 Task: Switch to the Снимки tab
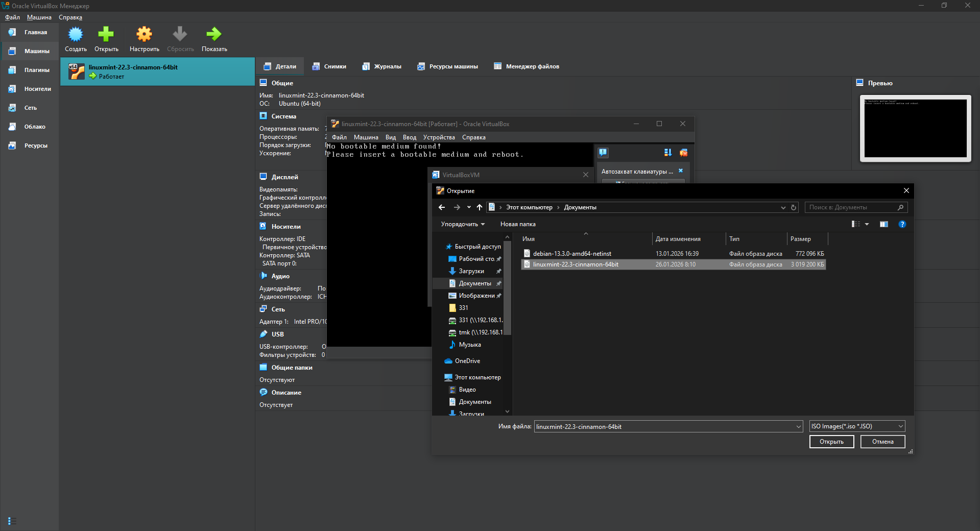[329, 66]
